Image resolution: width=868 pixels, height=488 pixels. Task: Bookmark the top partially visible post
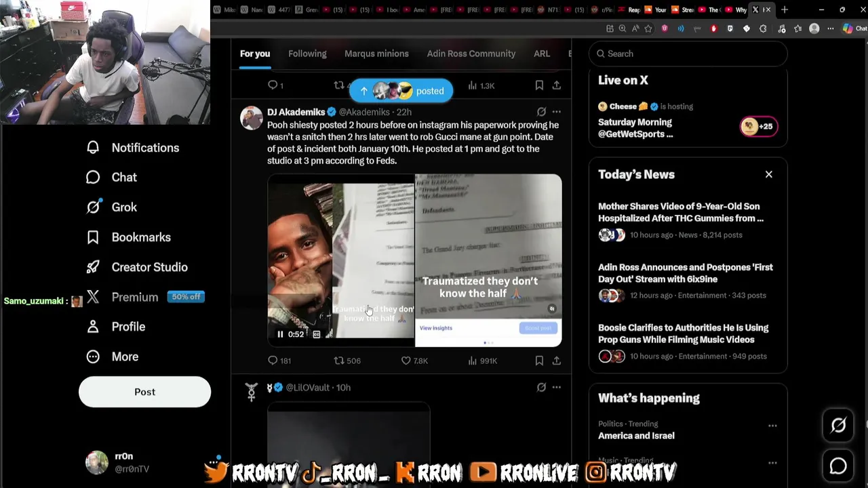pos(539,85)
